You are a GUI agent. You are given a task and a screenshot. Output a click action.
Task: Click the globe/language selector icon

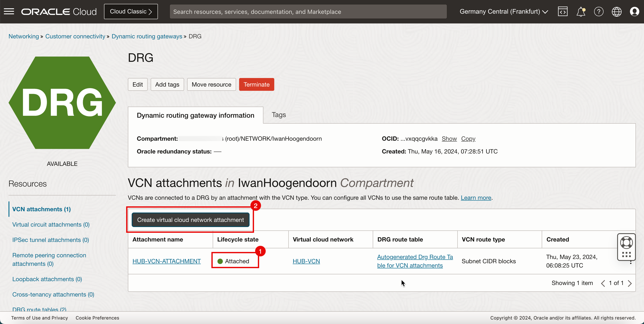click(616, 12)
